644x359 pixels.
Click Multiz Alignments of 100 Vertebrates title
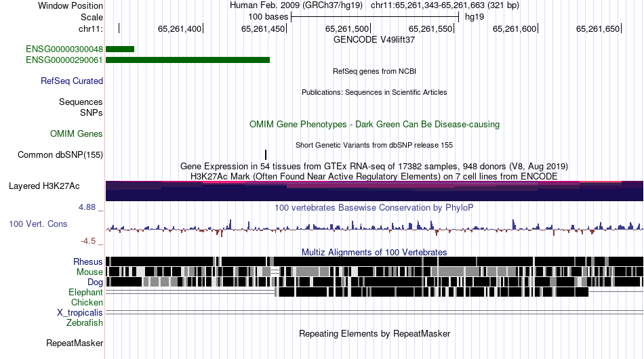(x=374, y=253)
